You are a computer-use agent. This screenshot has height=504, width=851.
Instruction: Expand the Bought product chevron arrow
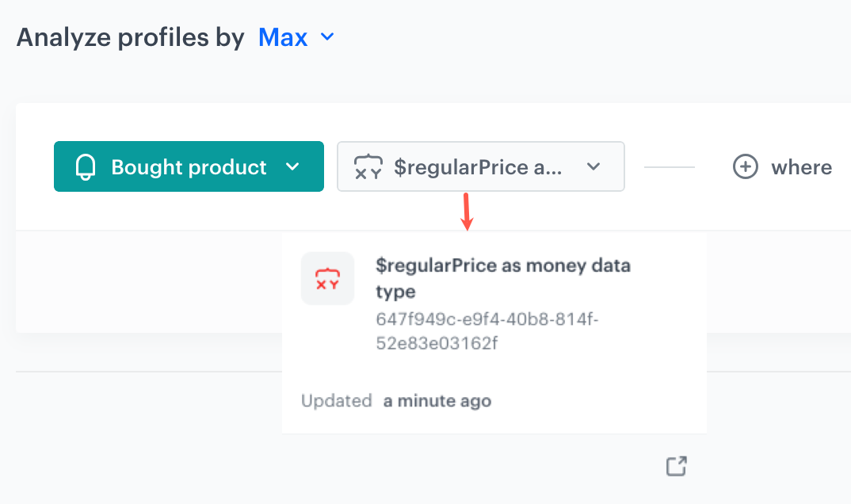pos(292,167)
